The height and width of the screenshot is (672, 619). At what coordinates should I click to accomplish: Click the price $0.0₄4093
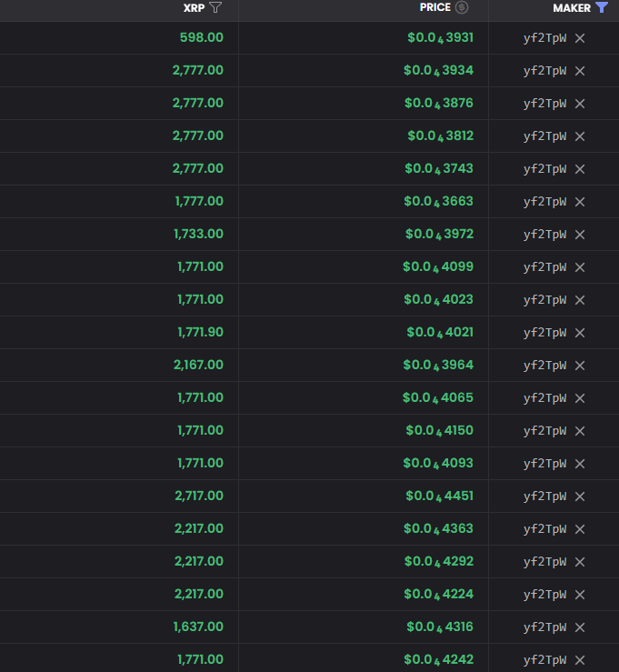438,463
